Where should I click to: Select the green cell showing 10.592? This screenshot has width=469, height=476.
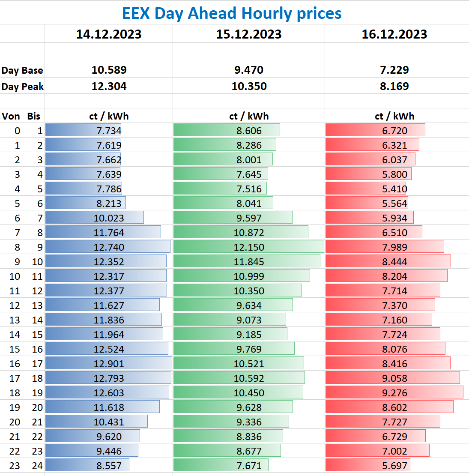[x=248, y=378]
